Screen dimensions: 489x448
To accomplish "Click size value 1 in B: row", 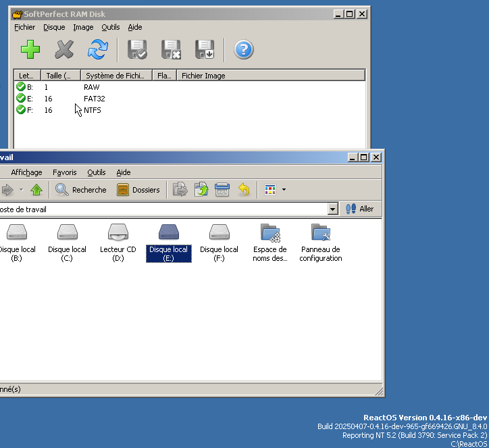I will (46, 87).
